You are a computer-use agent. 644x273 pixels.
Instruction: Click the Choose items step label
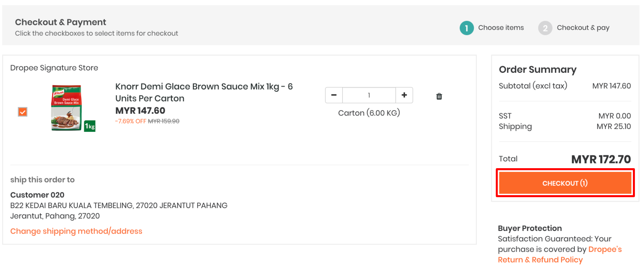point(501,28)
